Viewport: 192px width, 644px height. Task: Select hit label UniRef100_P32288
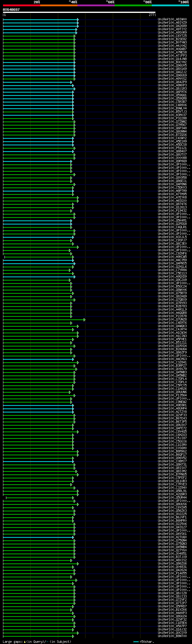[x=172, y=118]
